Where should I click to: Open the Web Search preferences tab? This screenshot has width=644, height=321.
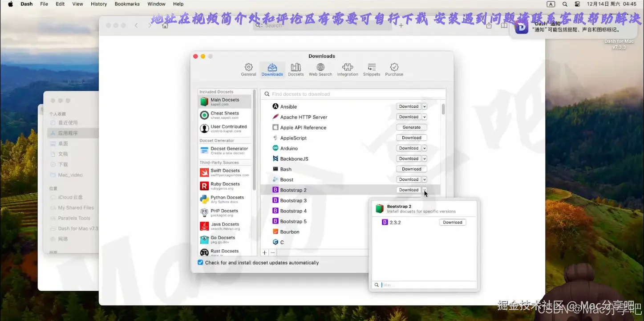tap(320, 69)
